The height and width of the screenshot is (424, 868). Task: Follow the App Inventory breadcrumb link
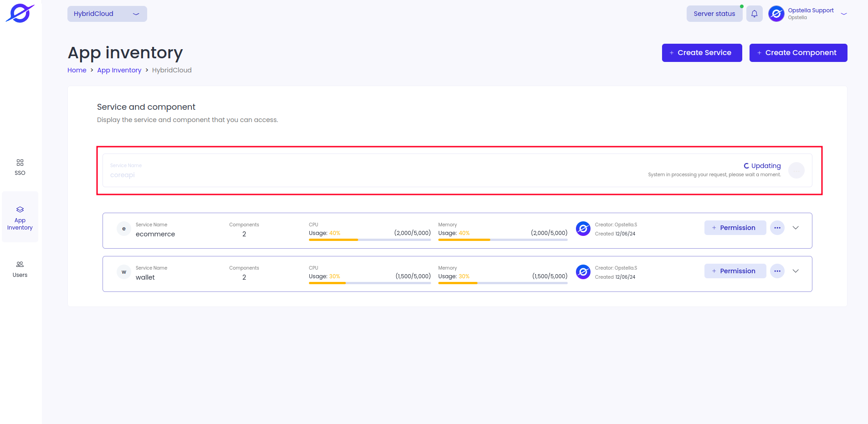coord(119,70)
